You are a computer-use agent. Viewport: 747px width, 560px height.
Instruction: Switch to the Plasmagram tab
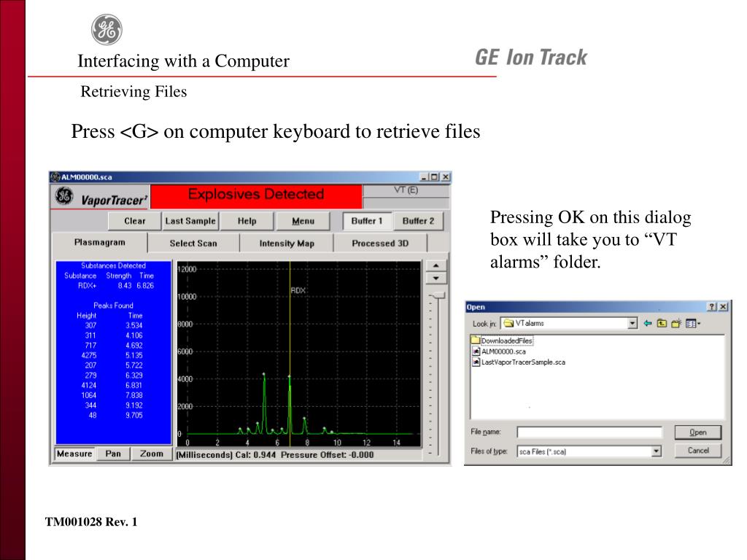[x=99, y=242]
